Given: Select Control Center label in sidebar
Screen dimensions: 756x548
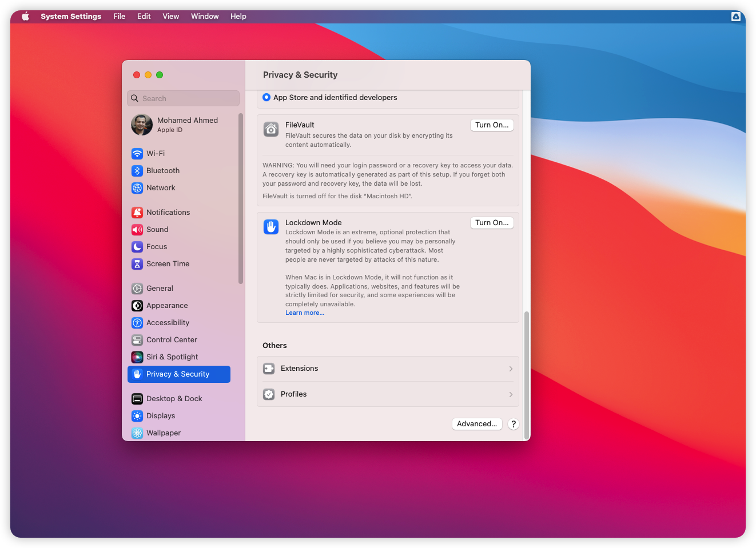Looking at the screenshot, I should point(172,340).
